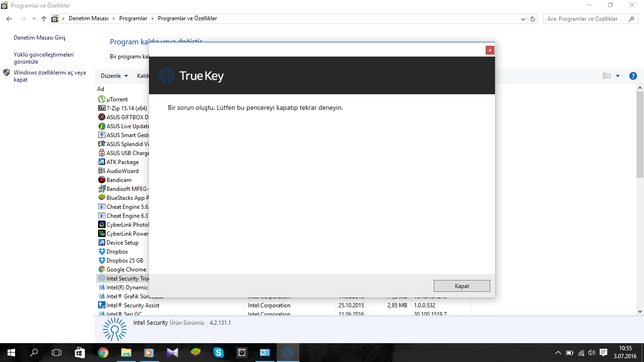
Task: Open Skype from the taskbar
Action: pos(218,352)
